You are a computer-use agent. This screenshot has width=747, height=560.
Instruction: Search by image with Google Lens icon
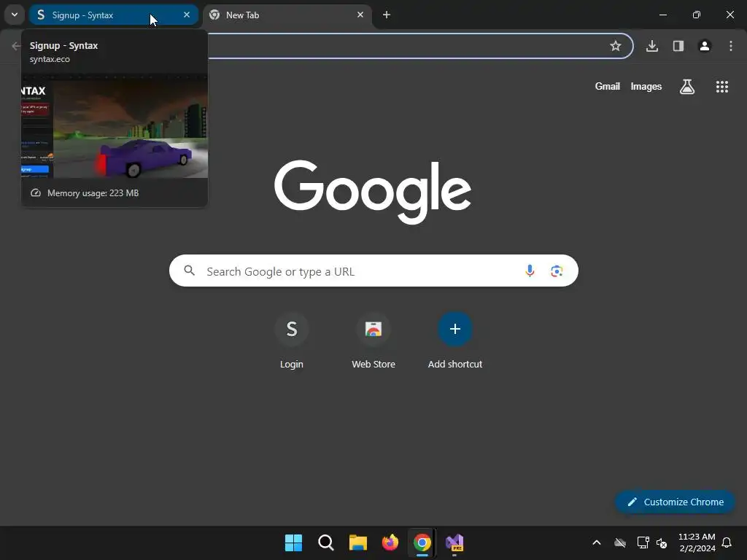click(x=557, y=271)
